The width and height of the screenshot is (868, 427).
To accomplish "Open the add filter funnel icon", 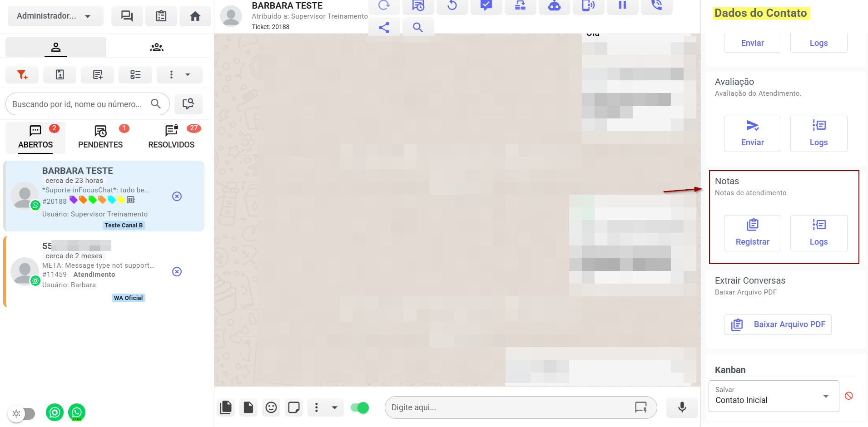I will pos(22,75).
